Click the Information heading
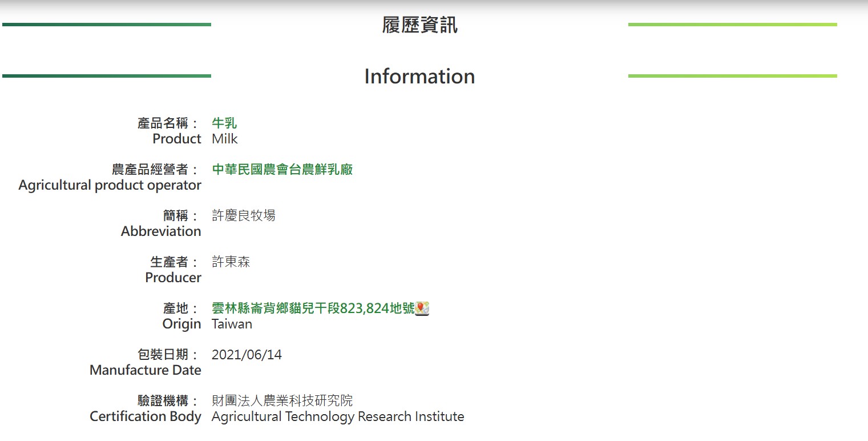 pos(419,77)
